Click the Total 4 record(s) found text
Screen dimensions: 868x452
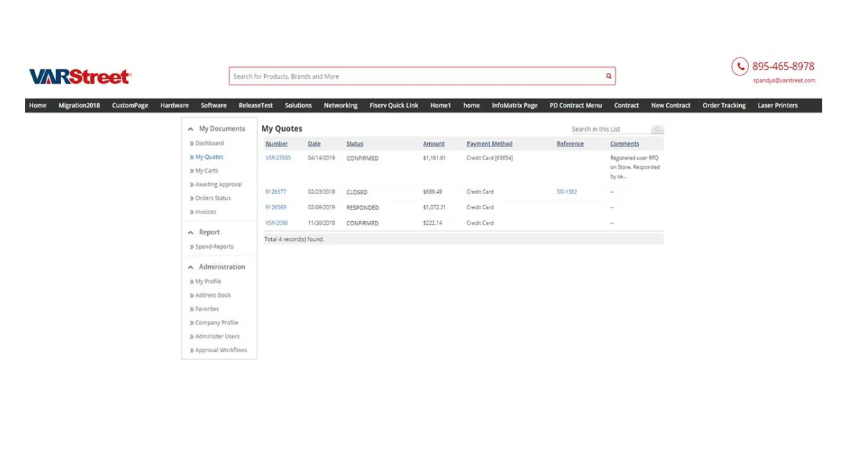coord(294,239)
